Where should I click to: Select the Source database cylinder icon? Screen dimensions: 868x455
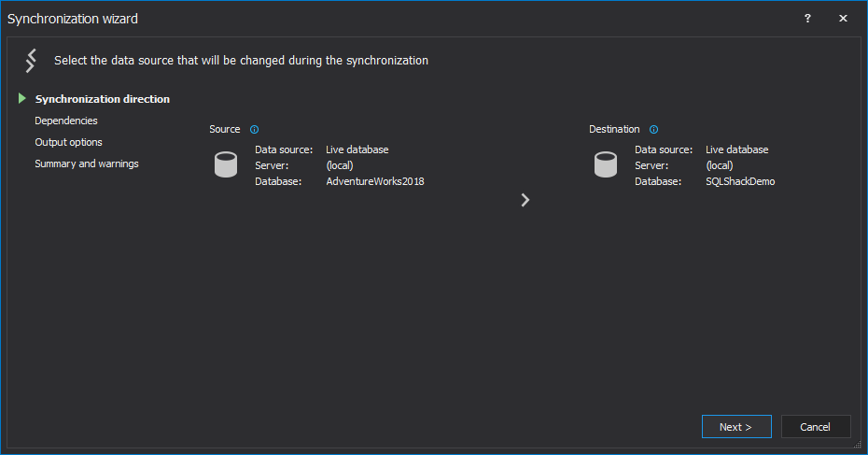(226, 165)
